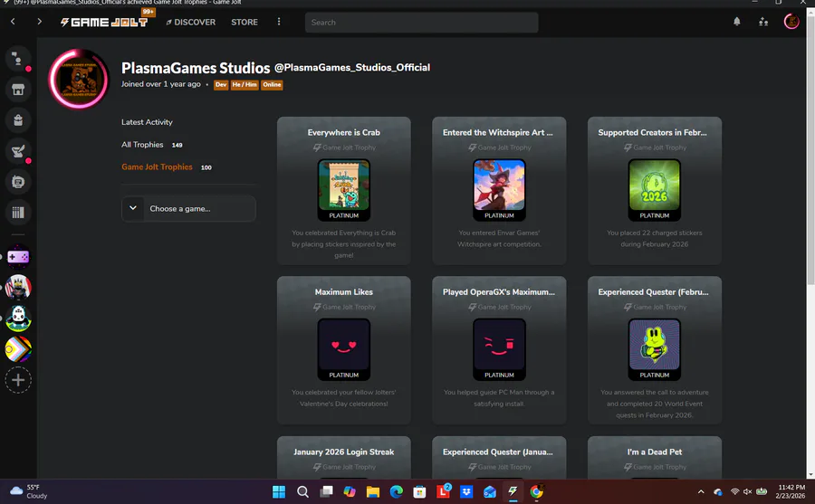Select Game Jolt Trophies
The height and width of the screenshot is (504, 815).
[157, 166]
